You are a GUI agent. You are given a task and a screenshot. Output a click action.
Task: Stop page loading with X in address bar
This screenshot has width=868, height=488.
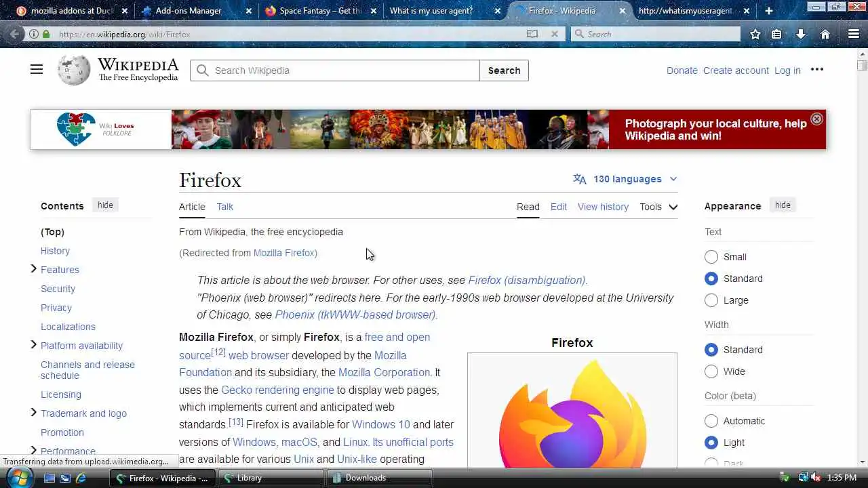554,34
